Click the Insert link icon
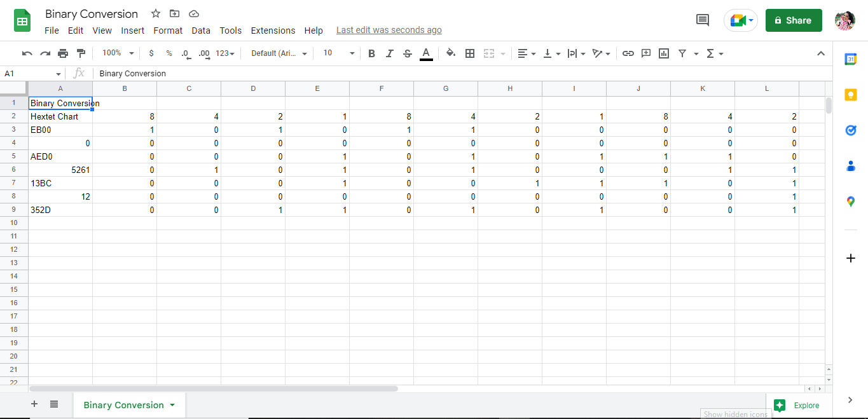The width and height of the screenshot is (868, 419). [628, 53]
